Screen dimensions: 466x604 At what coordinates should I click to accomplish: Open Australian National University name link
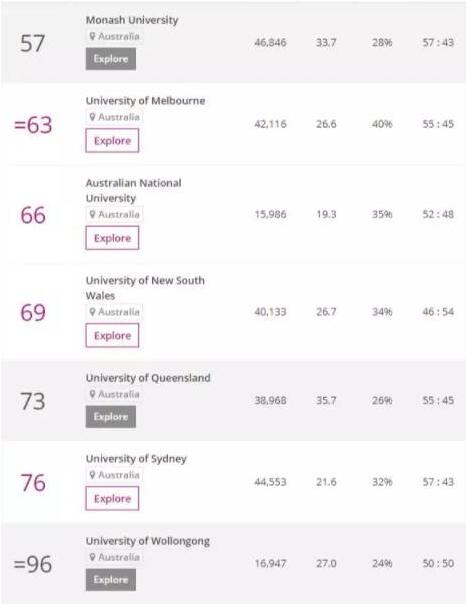pyautogui.click(x=133, y=190)
